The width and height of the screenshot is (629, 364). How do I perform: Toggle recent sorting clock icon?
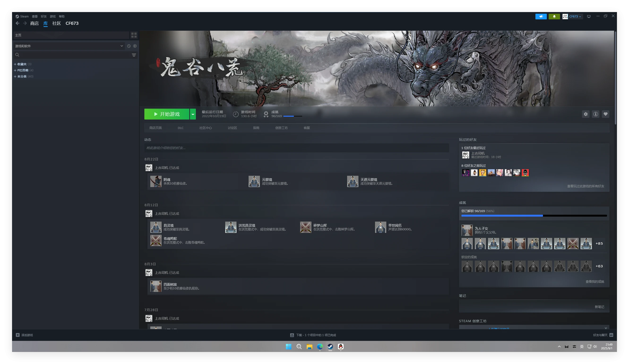click(x=129, y=46)
